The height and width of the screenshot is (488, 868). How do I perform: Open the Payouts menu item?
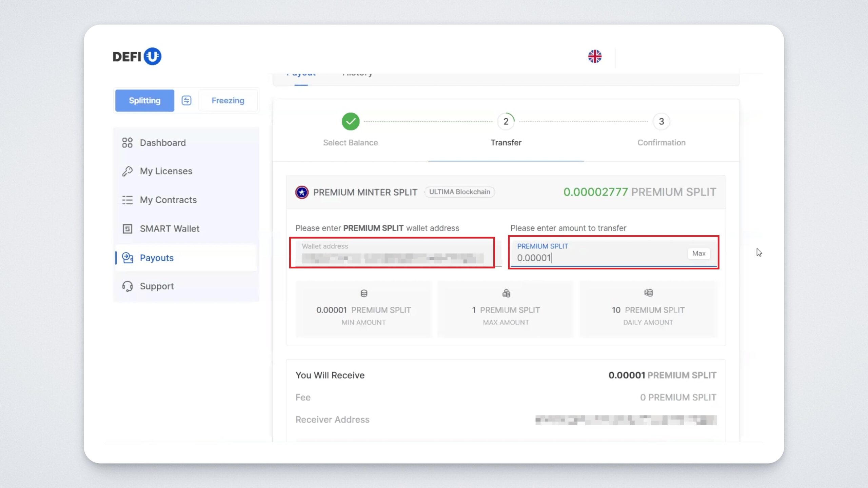(156, 258)
